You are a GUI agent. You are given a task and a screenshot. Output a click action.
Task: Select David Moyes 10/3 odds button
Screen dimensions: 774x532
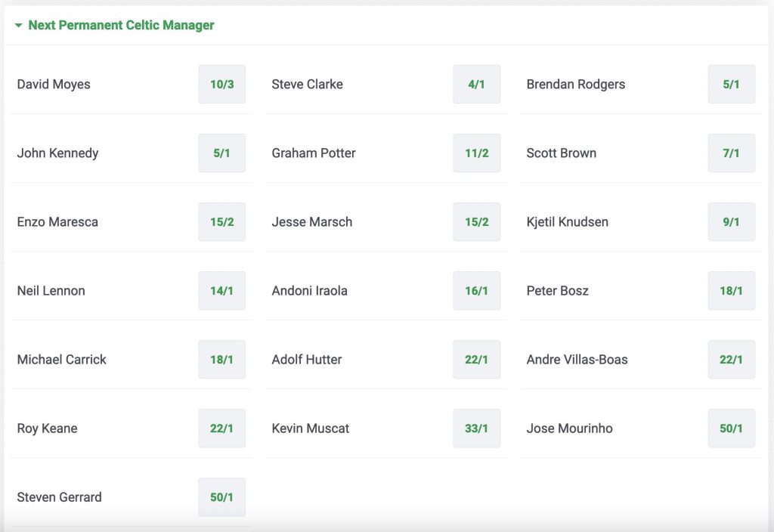(x=221, y=85)
